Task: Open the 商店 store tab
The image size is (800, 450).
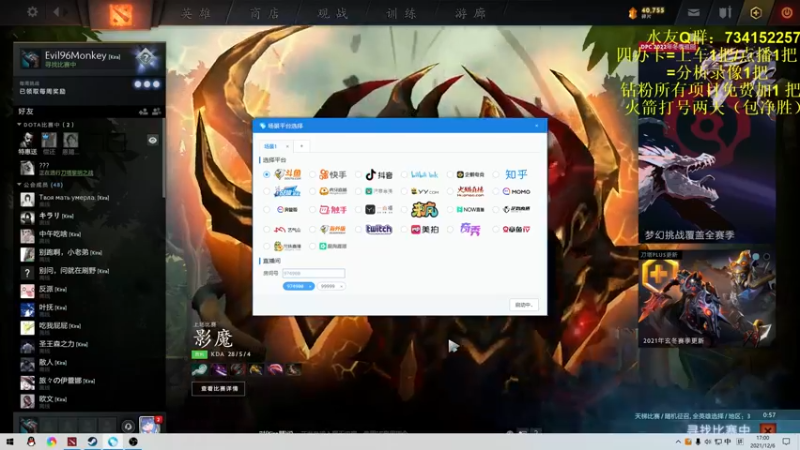Action: click(x=265, y=13)
